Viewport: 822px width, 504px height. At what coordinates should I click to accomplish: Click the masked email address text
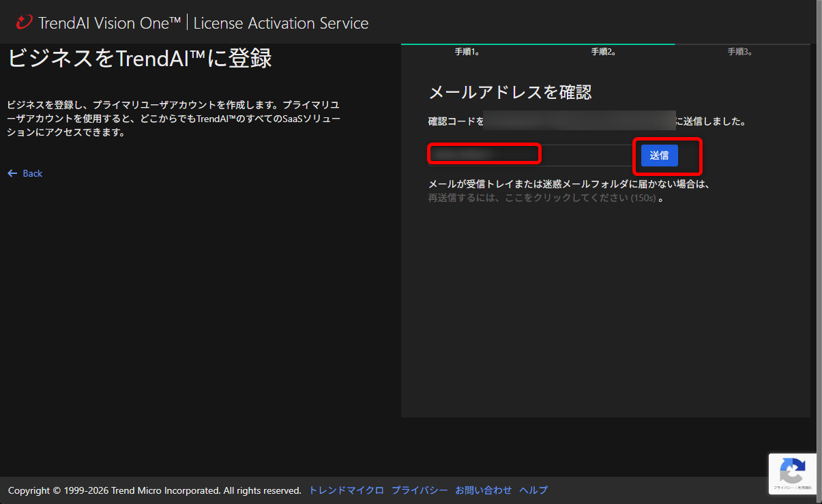point(581,120)
